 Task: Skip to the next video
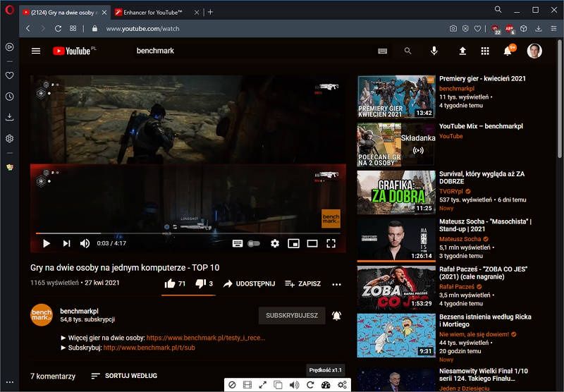coord(66,243)
